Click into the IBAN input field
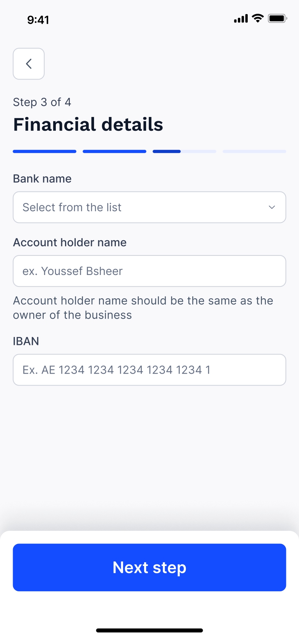The width and height of the screenshot is (299, 644). (149, 370)
